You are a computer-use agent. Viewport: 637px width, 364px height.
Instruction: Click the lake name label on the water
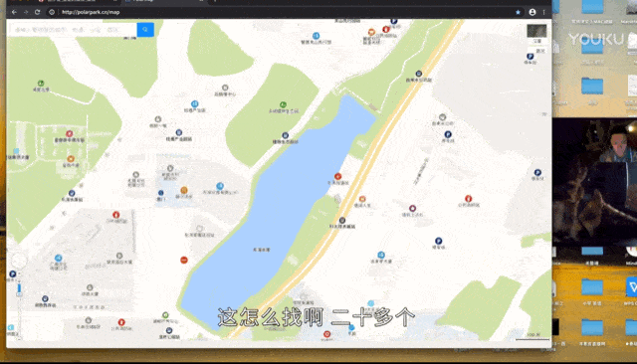pos(261,250)
